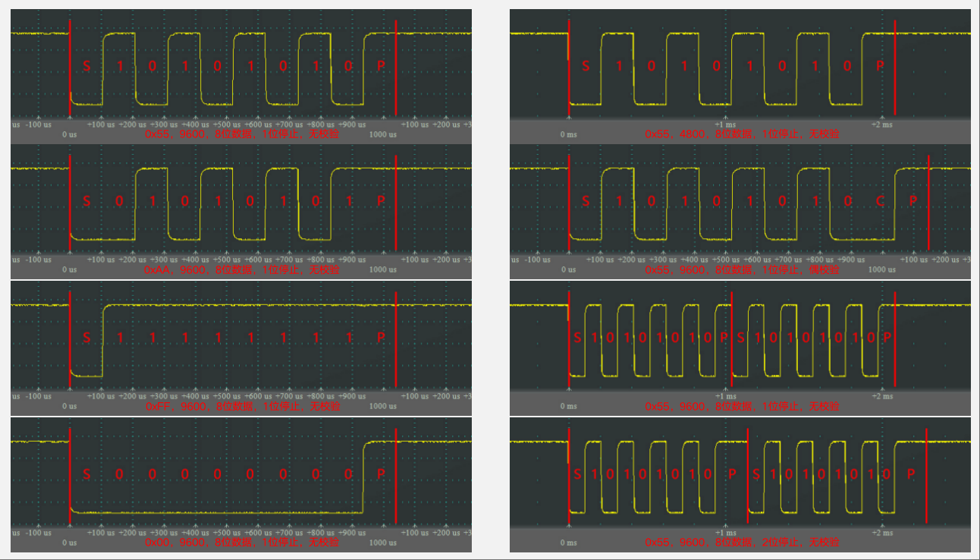Click stop 'P' label in even-parity waveform
Image resolution: width=980 pixels, height=560 pixels.
click(x=912, y=202)
